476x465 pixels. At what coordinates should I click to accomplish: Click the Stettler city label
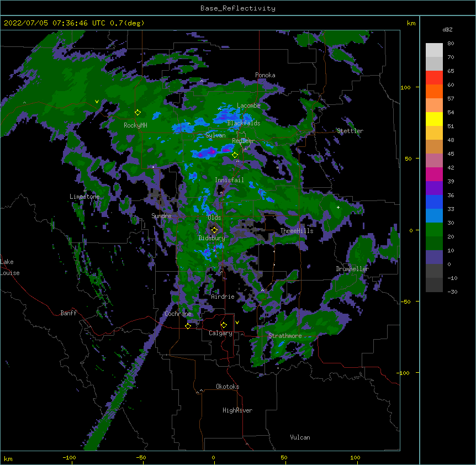pos(350,131)
